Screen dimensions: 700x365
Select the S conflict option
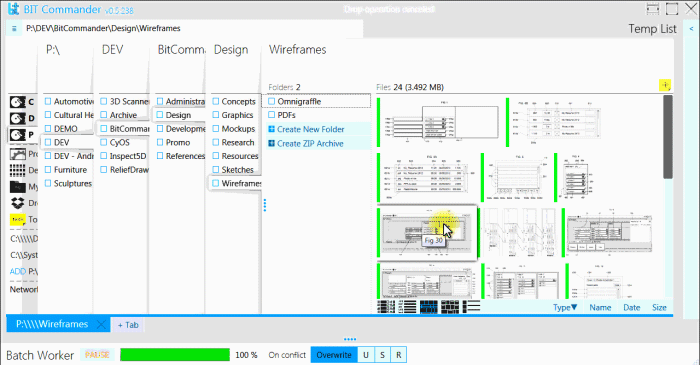382,355
